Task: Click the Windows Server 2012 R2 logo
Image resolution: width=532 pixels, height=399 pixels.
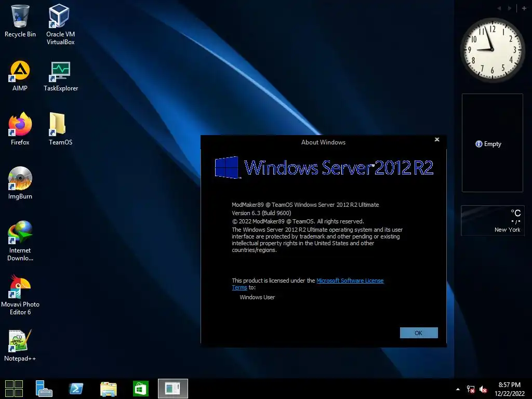Action: 324,167
